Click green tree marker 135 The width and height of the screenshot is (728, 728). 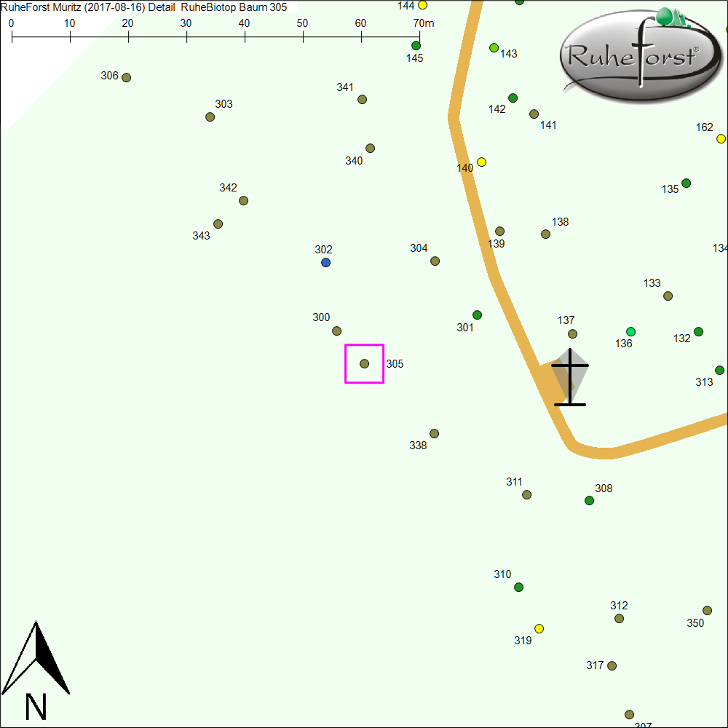point(686,183)
